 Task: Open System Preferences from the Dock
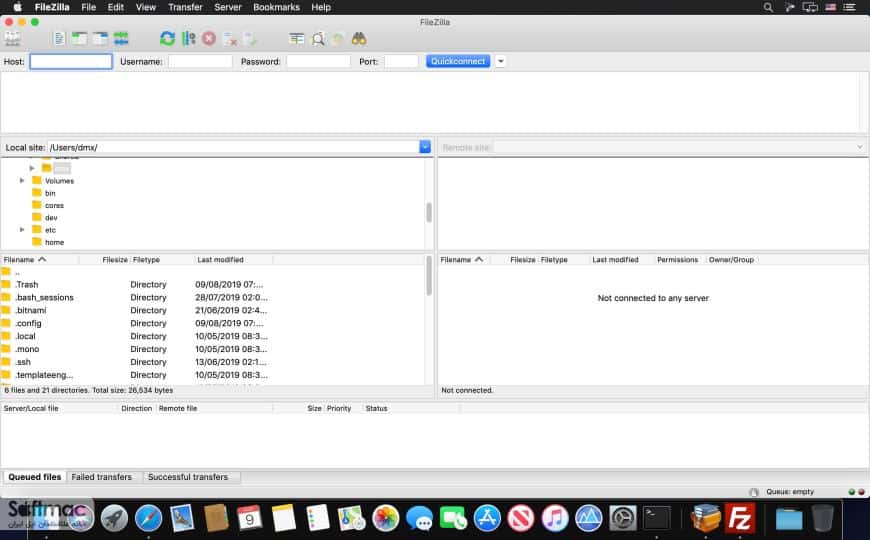623,518
